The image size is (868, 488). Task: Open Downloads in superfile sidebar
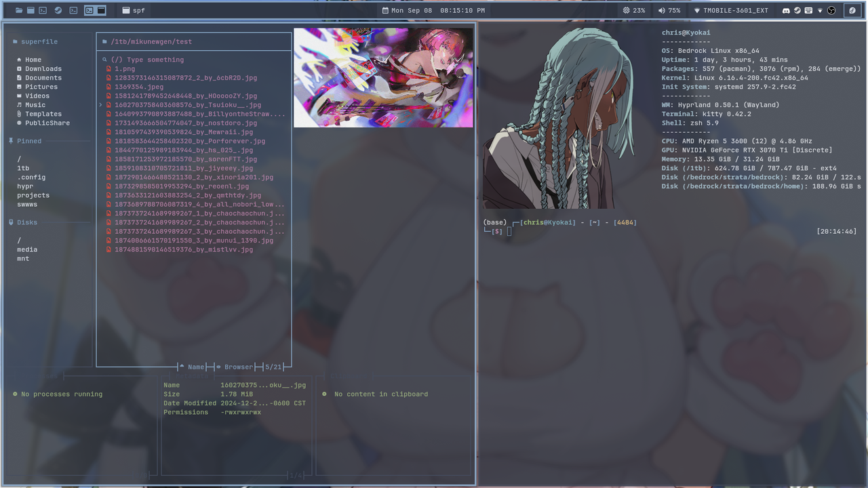coord(39,68)
